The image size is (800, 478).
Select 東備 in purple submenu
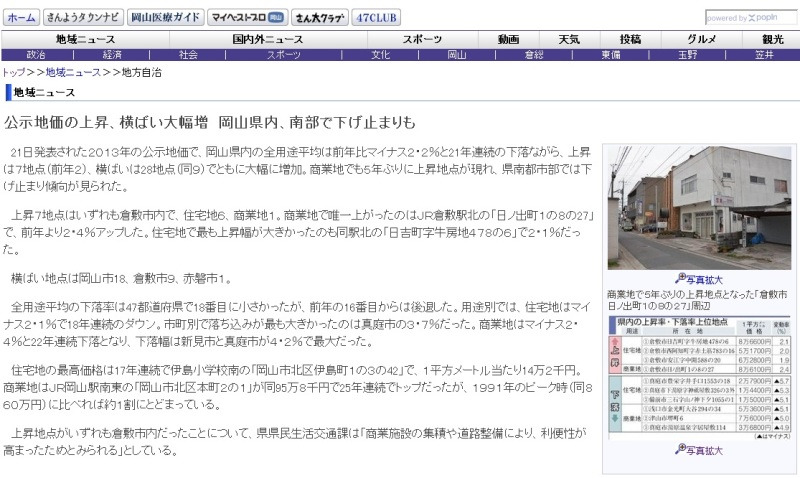(610, 55)
